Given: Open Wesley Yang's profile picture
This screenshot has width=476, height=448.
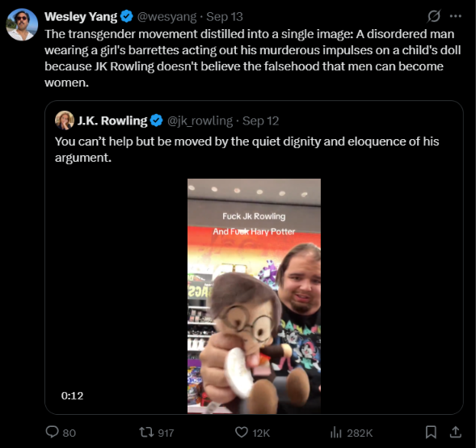Looking at the screenshot, I should click(22, 24).
